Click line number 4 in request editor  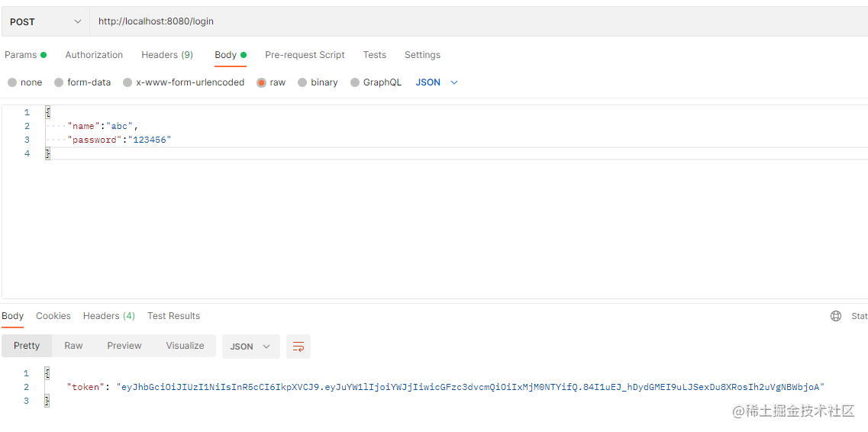pyautogui.click(x=27, y=153)
